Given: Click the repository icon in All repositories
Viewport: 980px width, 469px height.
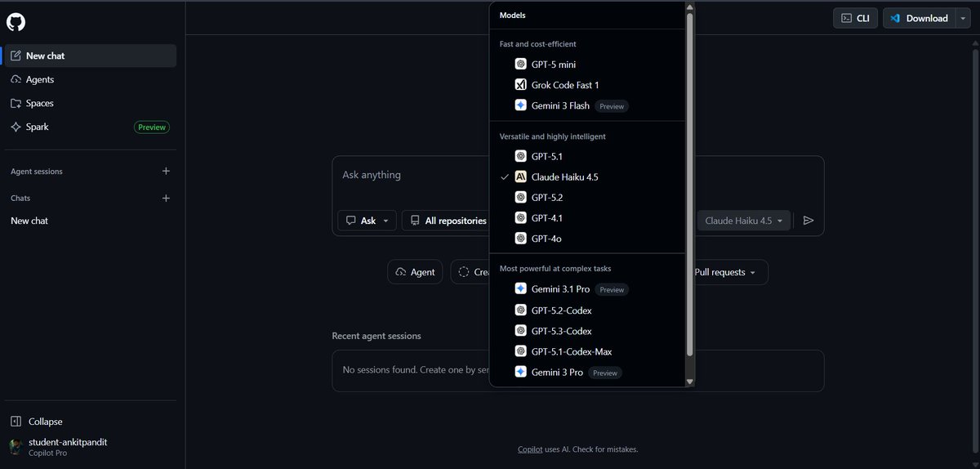Looking at the screenshot, I should coord(416,221).
